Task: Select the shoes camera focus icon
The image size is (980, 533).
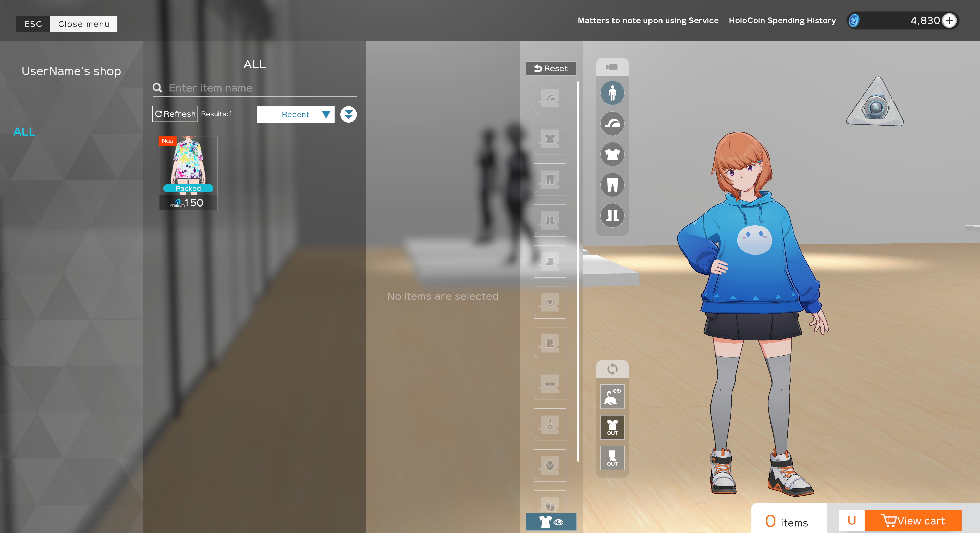Action: click(x=612, y=215)
